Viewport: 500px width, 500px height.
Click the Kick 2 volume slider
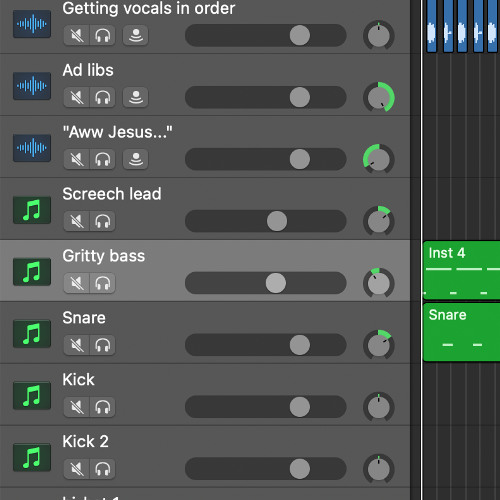(x=266, y=469)
